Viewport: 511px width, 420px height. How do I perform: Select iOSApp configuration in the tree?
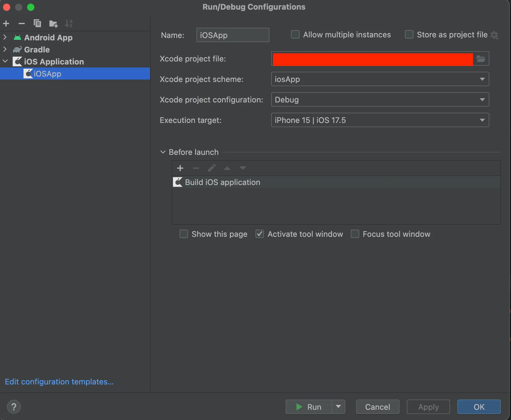click(x=47, y=74)
